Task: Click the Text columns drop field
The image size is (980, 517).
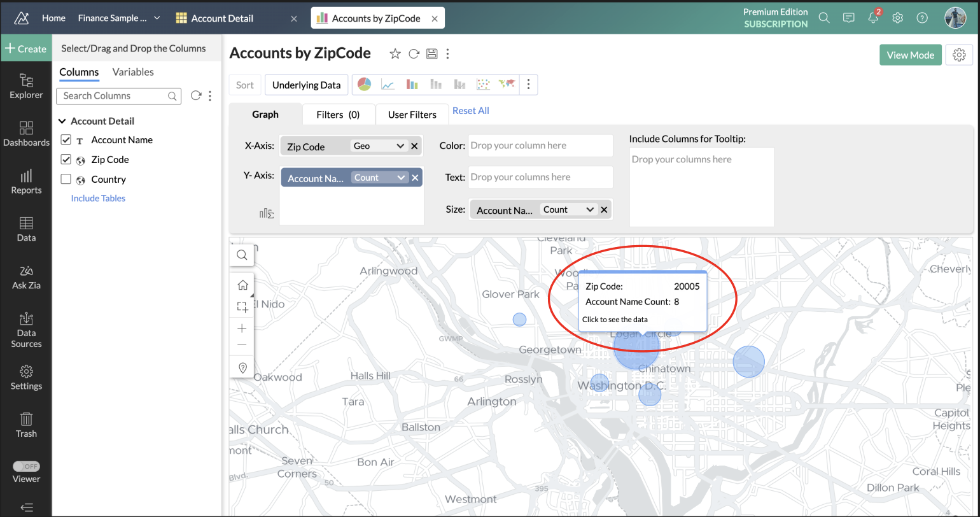Action: coord(541,177)
